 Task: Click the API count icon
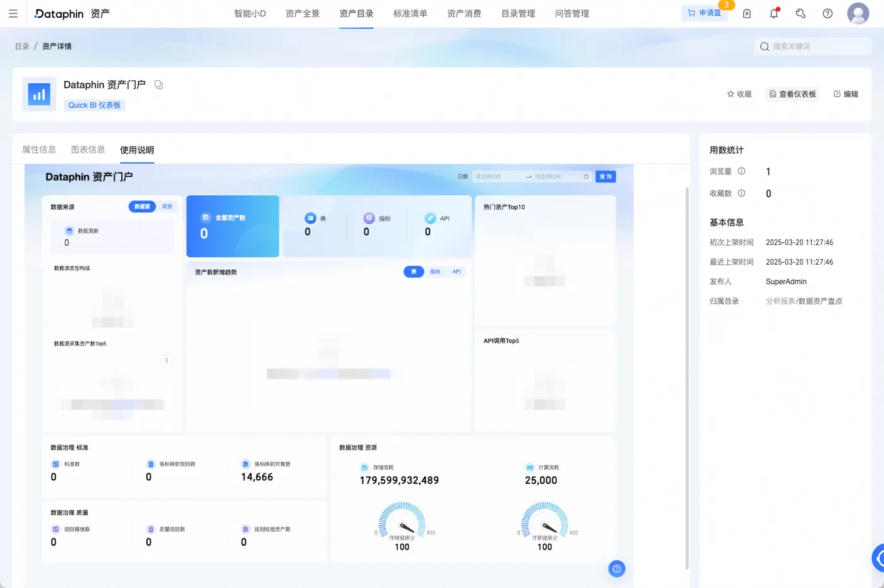tap(431, 219)
